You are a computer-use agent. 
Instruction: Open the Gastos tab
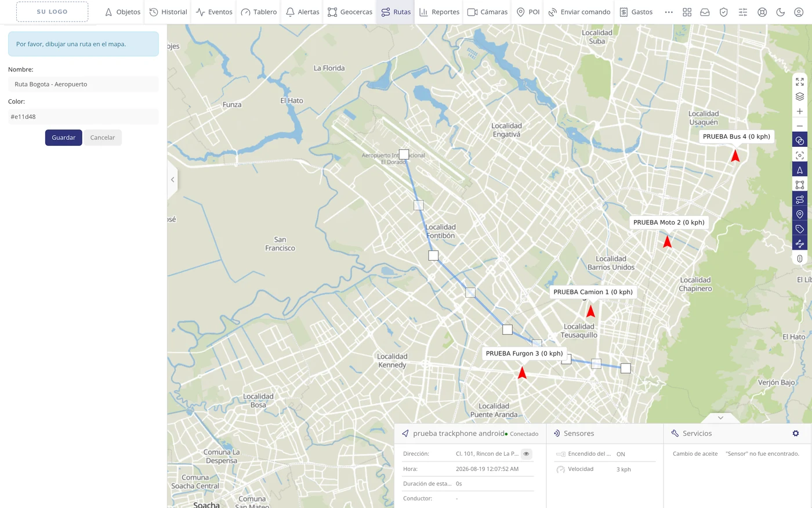click(x=636, y=12)
